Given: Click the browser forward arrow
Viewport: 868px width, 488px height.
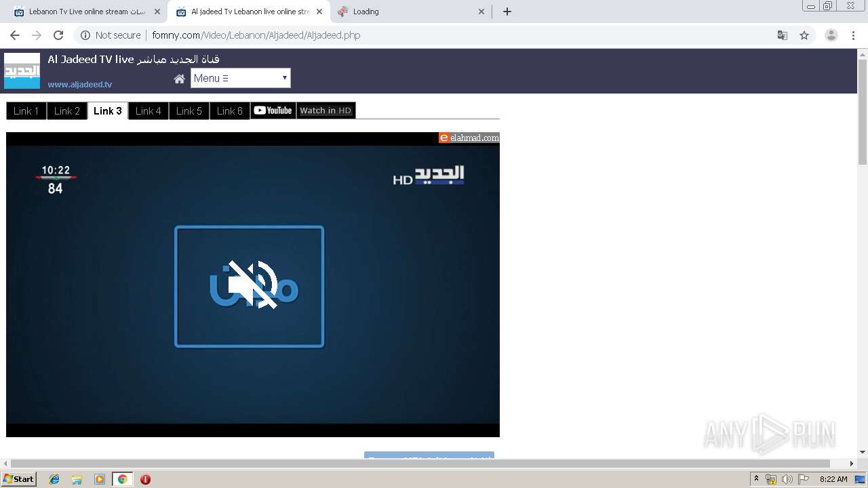Looking at the screenshot, I should pyautogui.click(x=37, y=35).
